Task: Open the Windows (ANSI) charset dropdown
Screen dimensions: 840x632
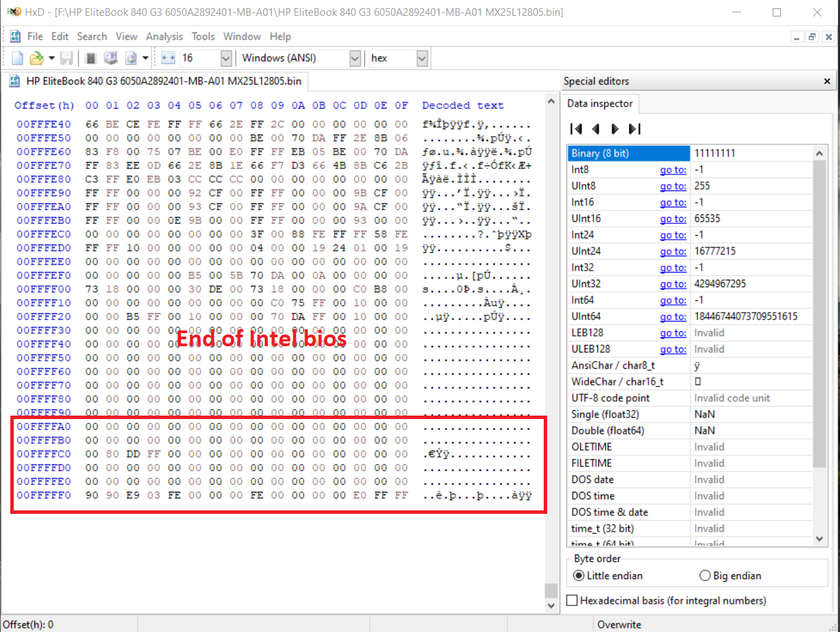Action: [x=355, y=58]
